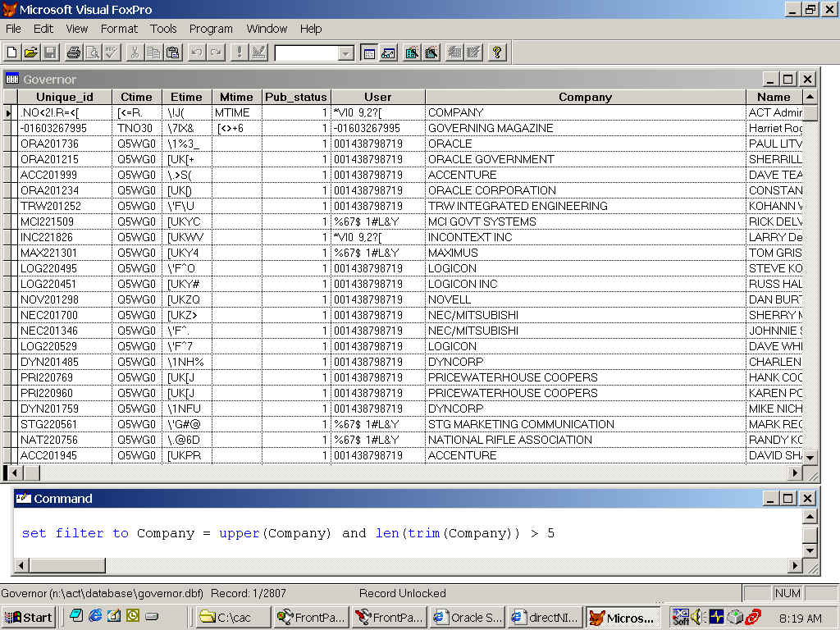Click the Governor table scroll up arrow
Image resolution: width=840 pixels, height=630 pixels.
pyautogui.click(x=810, y=97)
